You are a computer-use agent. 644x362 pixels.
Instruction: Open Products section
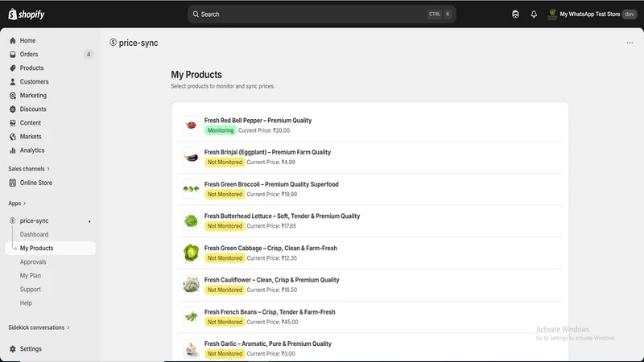click(x=31, y=68)
